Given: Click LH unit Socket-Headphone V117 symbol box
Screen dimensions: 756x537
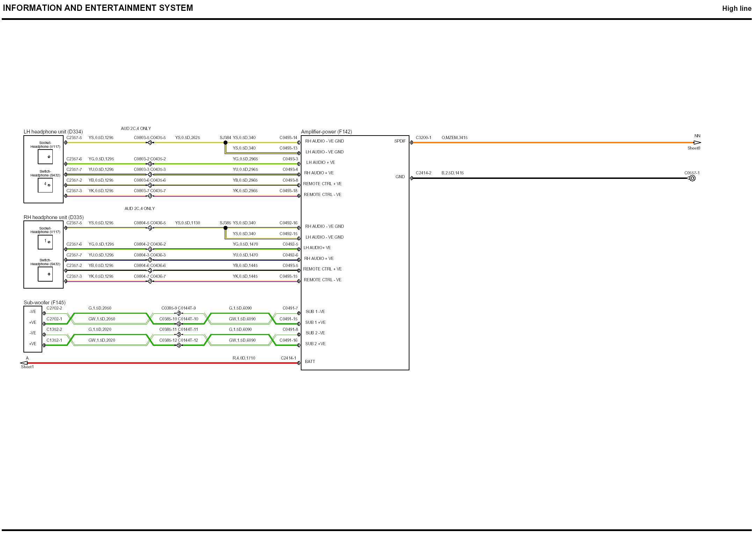Looking at the screenshot, I should point(45,157).
